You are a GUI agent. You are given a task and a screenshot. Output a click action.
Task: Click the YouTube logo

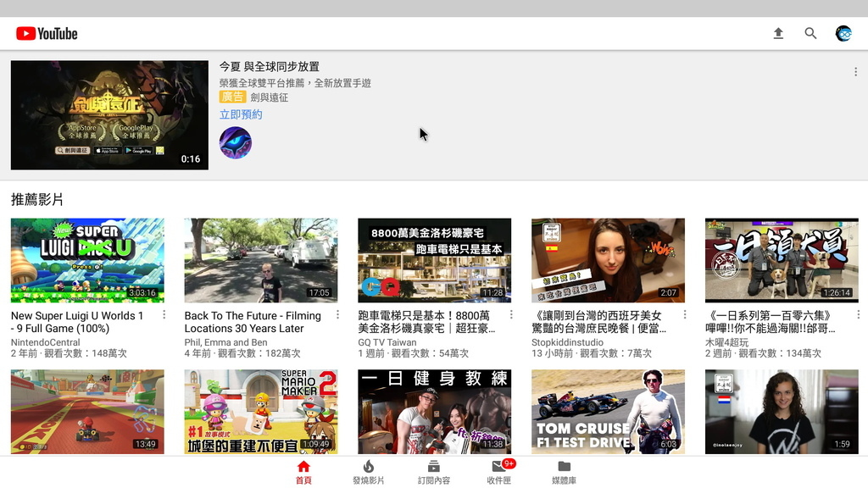coord(47,34)
